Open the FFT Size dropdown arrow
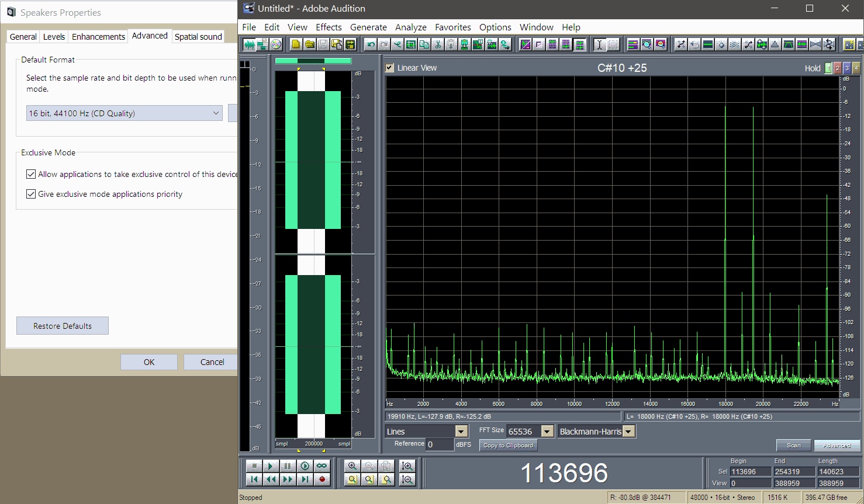This screenshot has width=864, height=504. click(x=547, y=432)
